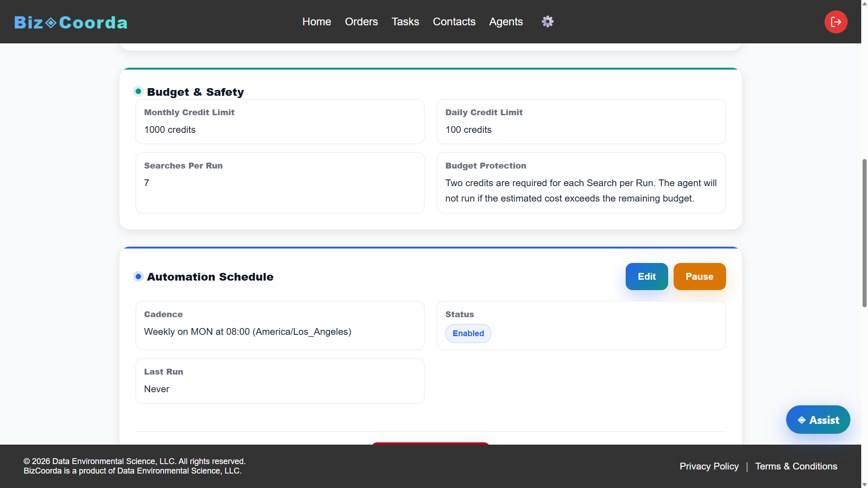Open the Orders page
The width and height of the screenshot is (868, 488).
[361, 22]
